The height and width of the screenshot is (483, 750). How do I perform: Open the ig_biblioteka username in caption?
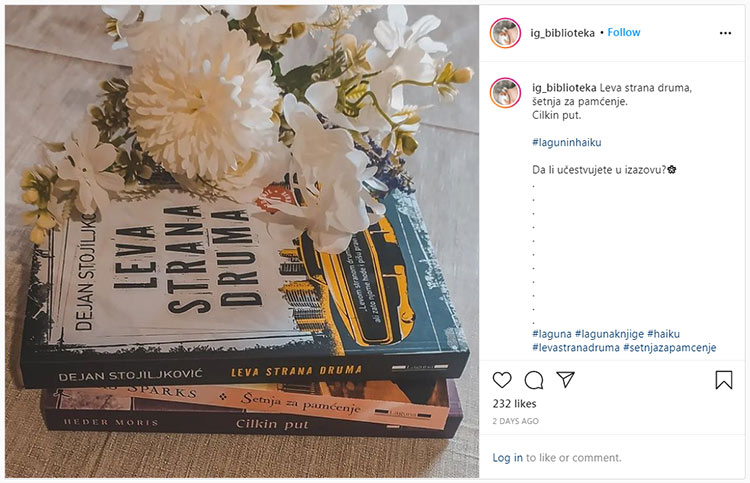click(564, 88)
